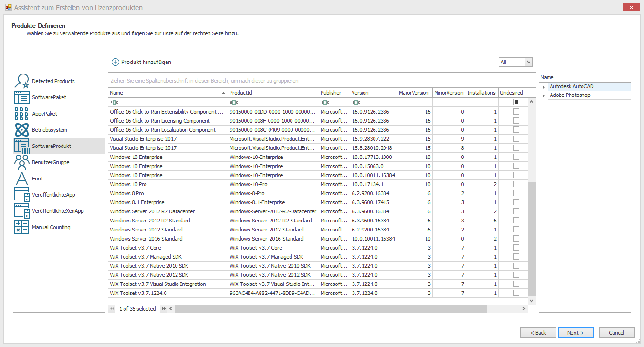
Task: Check Undesired for WiX Toolset v3.7 Core
Action: 516,248
